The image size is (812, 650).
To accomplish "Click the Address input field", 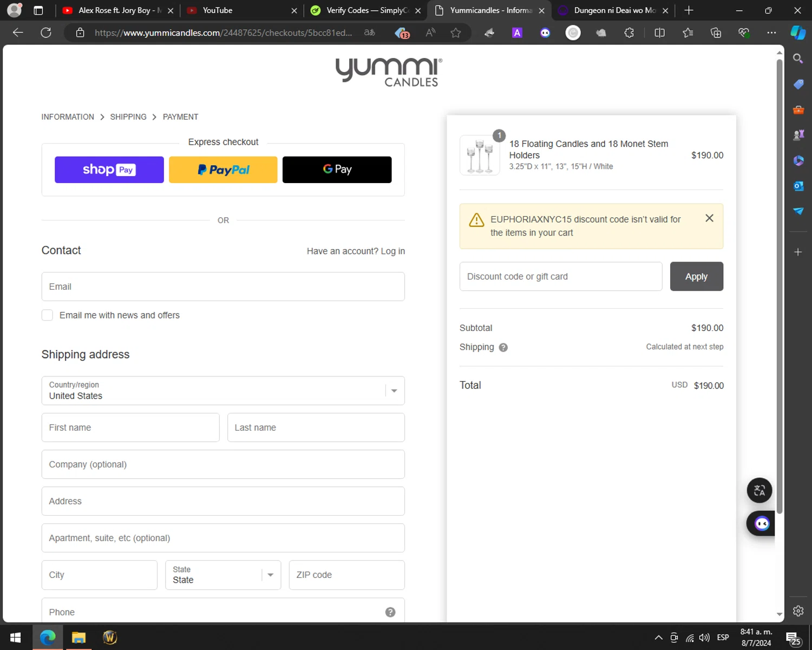I will coord(223,501).
